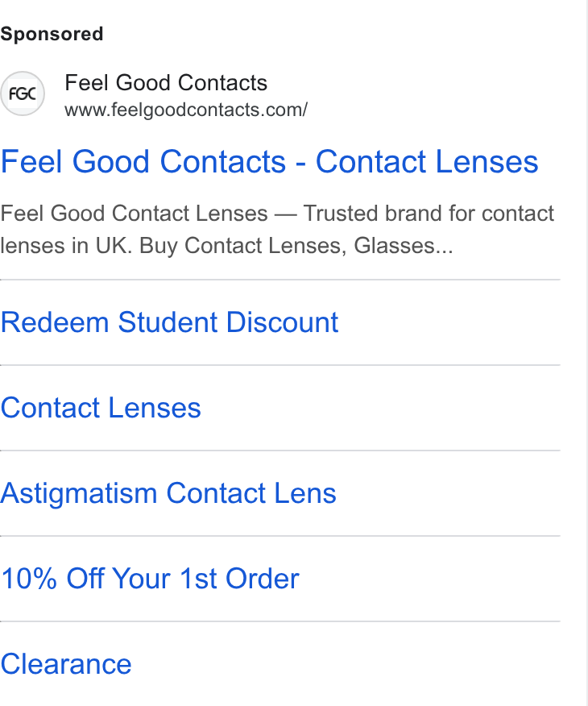Click the truncated 'Glasses...' text in description
Screen dimensions: 588x706
404,246
